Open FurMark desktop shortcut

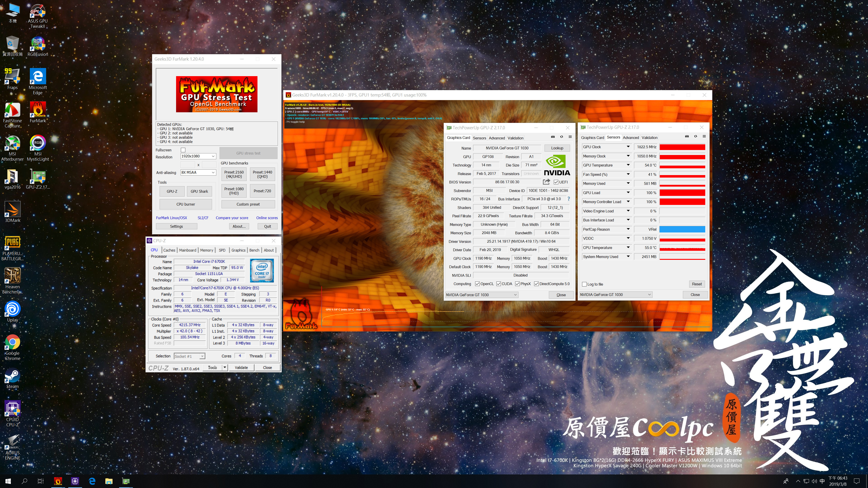tap(37, 113)
